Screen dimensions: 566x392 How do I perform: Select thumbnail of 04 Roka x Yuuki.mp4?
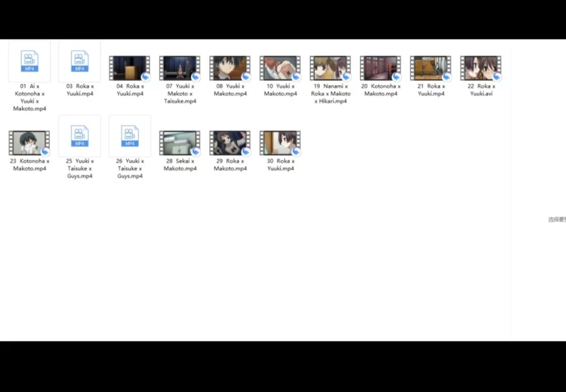coord(129,68)
